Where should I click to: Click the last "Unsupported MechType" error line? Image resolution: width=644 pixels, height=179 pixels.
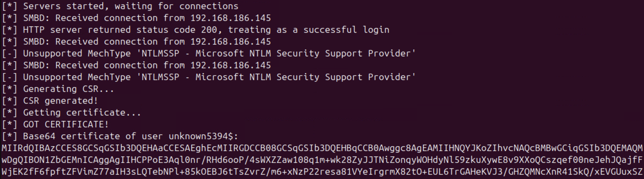[219, 77]
